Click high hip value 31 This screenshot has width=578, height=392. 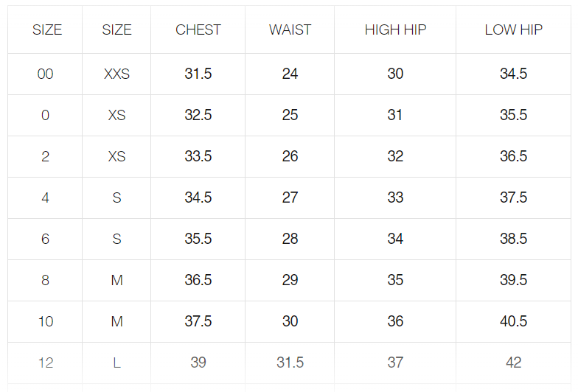[x=395, y=116]
